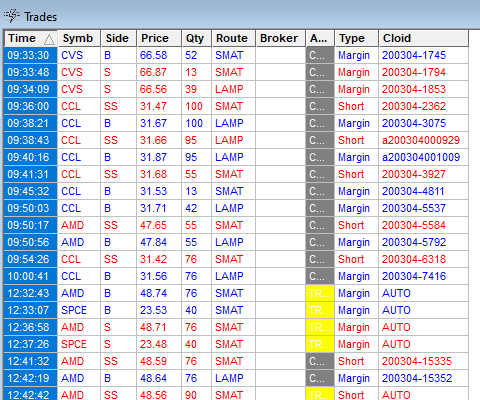Click Cloid 200304-7416
This screenshot has height=400, width=480.
click(414, 276)
